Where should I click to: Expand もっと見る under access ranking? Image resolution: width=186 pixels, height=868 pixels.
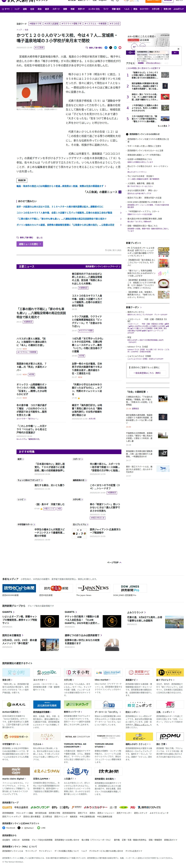coord(163,126)
